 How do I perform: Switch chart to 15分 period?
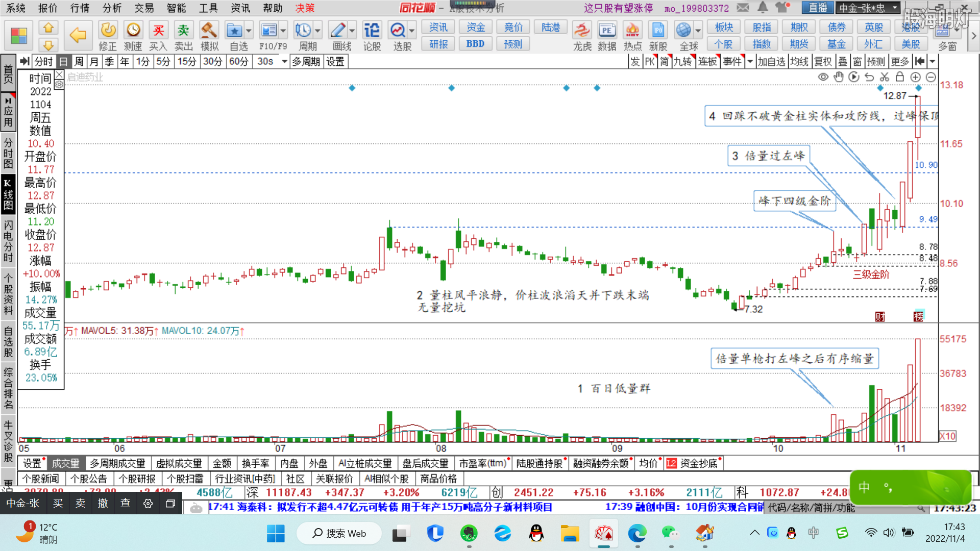[187, 62]
